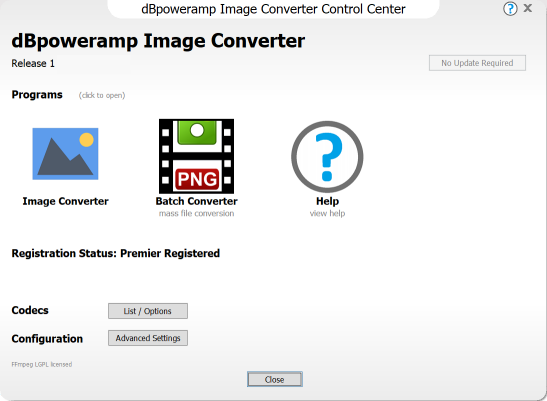Click the Registration Status: Premier Registered text

(x=116, y=253)
